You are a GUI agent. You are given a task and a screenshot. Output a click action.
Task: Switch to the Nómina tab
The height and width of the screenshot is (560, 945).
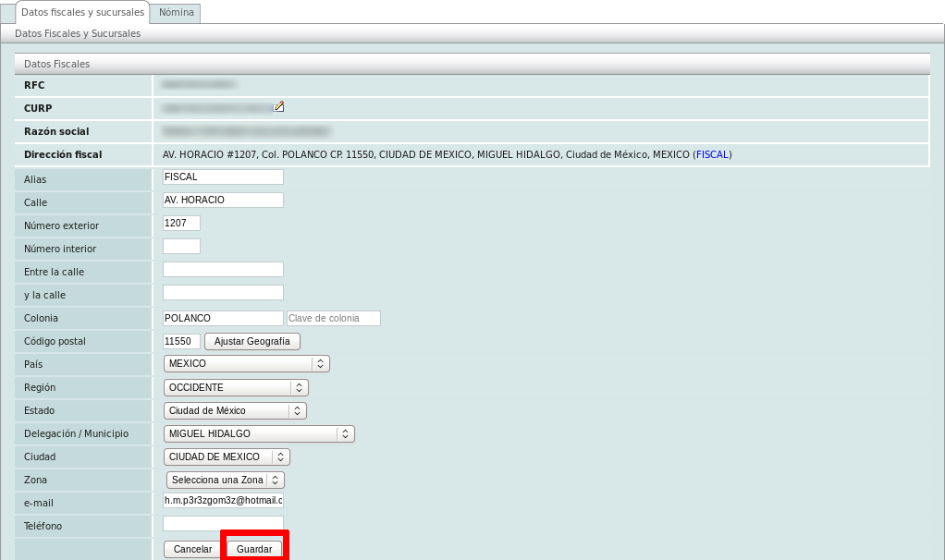[176, 14]
